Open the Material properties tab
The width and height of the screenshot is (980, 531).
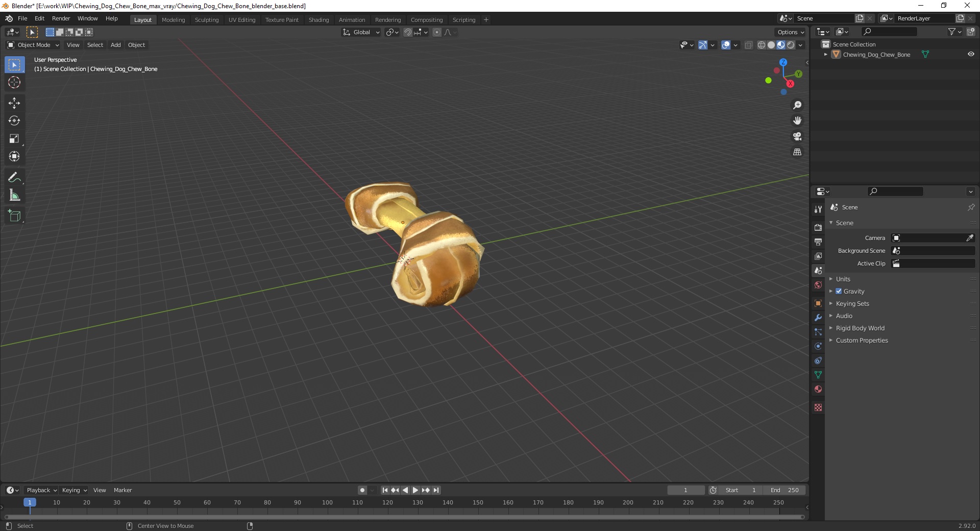818,389
